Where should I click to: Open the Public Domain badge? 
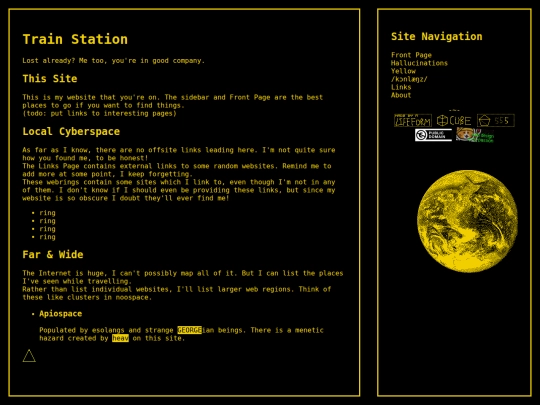point(433,135)
